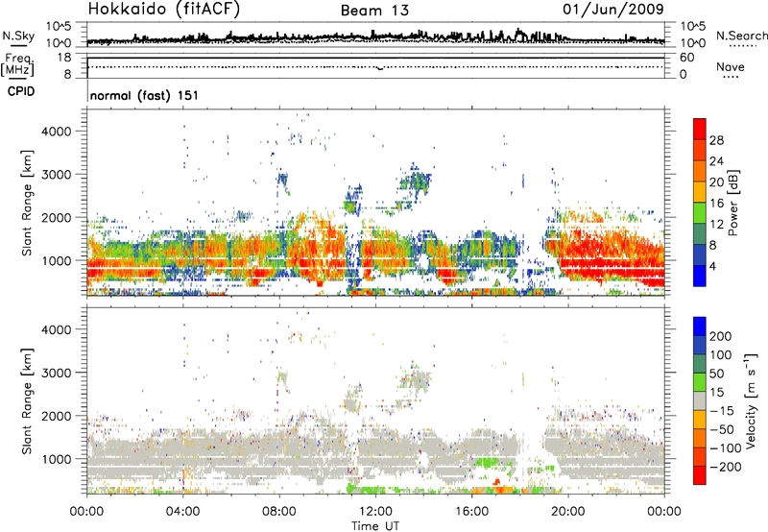Click the 'normal (fast) 151' text
The image size is (768, 532).
145,95
